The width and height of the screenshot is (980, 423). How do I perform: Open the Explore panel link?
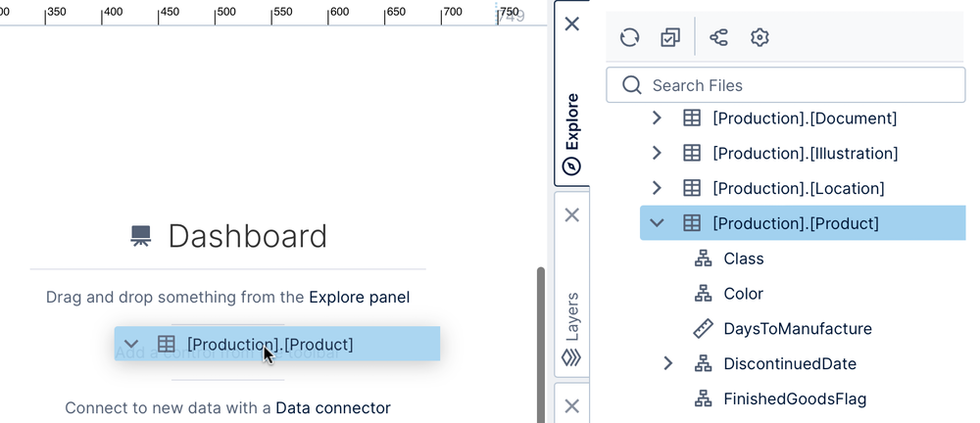(x=360, y=298)
